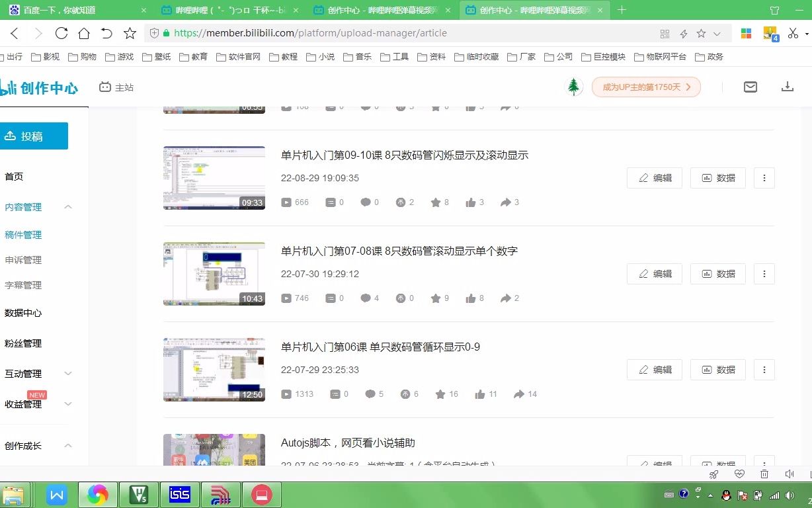Click the download icon in header
The image size is (812, 508).
[x=787, y=87]
